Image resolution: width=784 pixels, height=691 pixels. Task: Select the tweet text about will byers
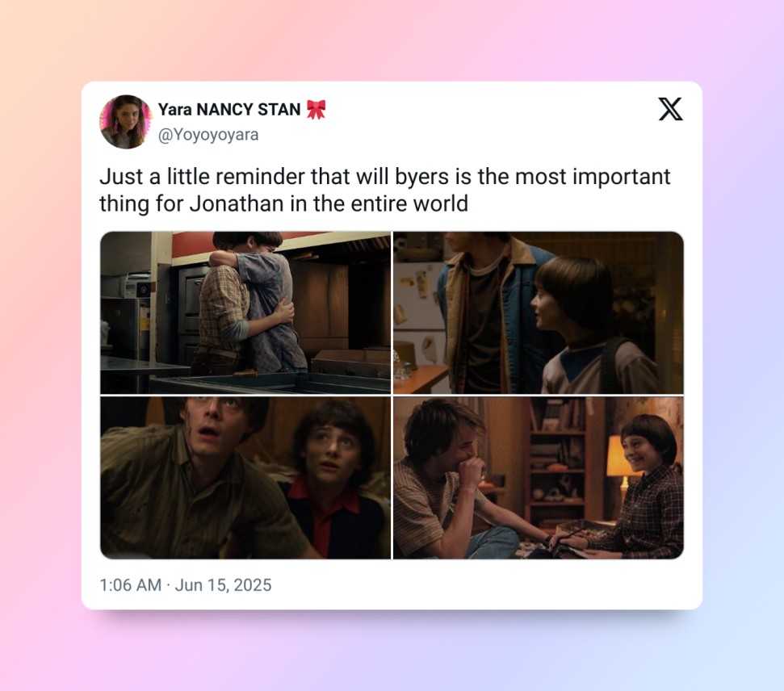[384, 190]
